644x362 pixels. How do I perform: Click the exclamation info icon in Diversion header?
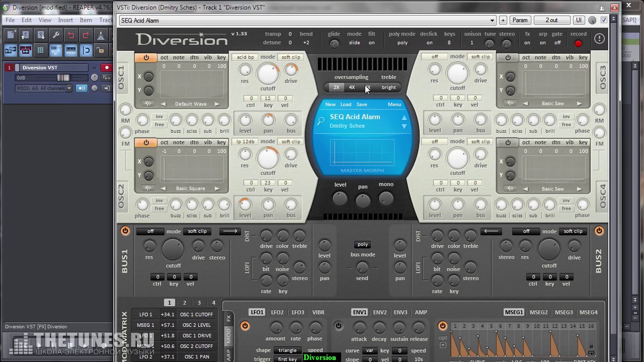coord(599,38)
